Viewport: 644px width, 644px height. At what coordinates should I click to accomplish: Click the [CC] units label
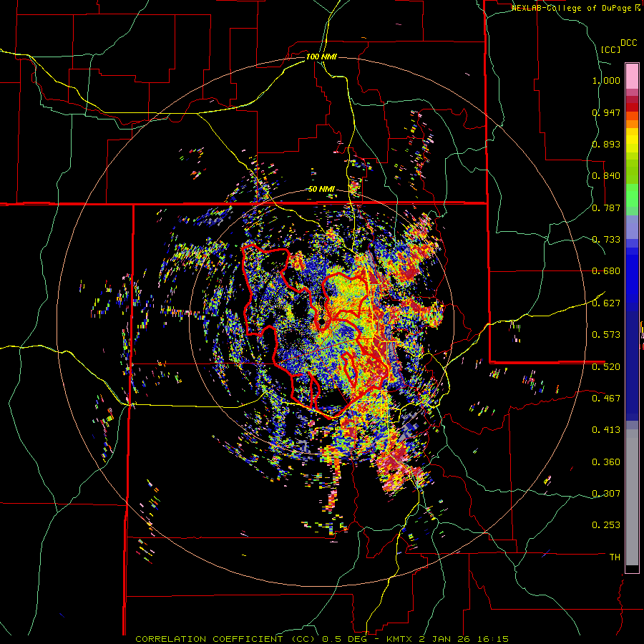click(x=611, y=49)
